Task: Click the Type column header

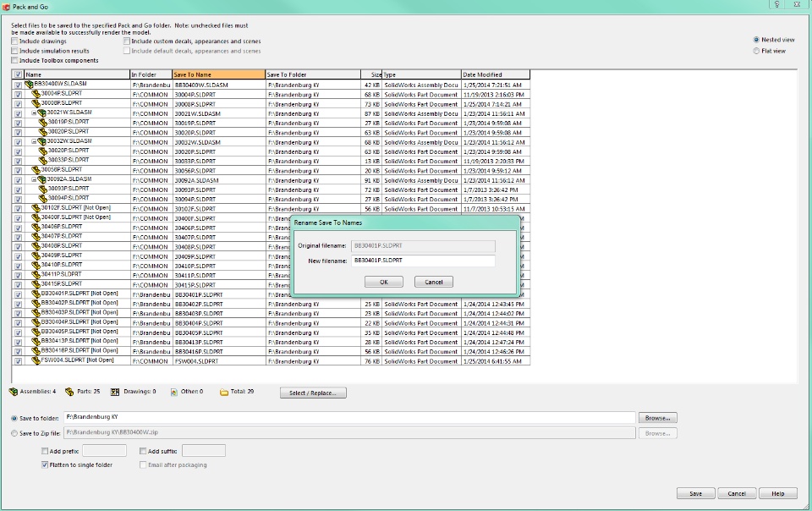Action: point(421,74)
